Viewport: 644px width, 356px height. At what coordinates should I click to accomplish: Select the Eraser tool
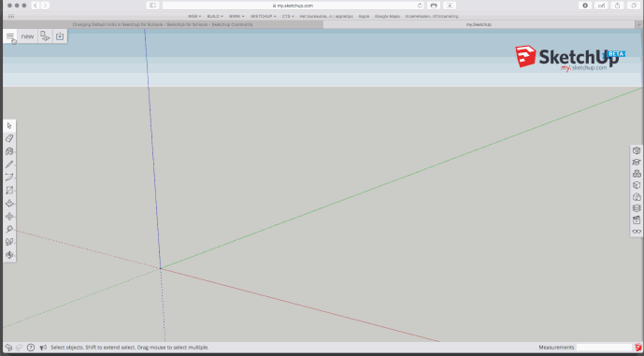click(x=9, y=138)
